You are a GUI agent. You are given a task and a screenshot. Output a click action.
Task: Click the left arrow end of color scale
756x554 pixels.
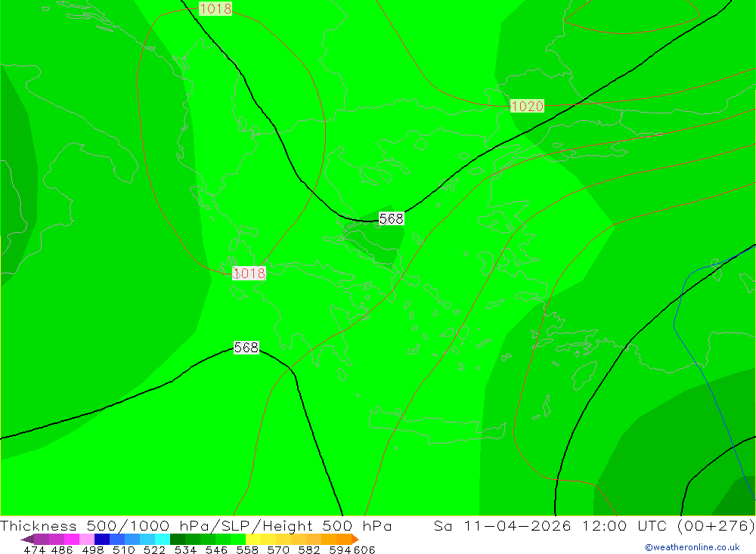[27, 539]
